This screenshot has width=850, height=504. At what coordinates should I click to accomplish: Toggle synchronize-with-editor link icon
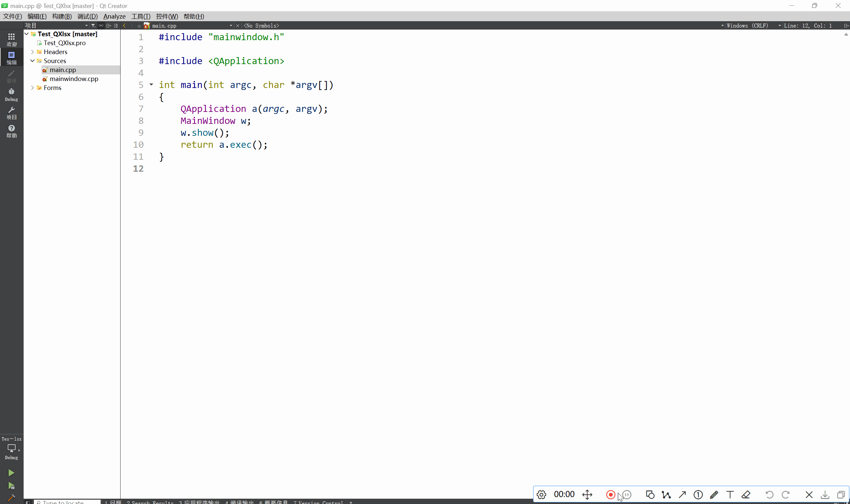101,26
